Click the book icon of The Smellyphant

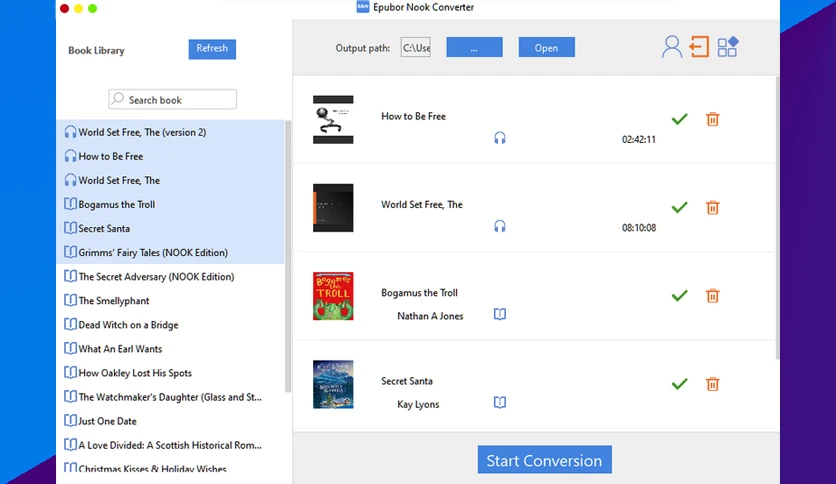click(x=70, y=300)
